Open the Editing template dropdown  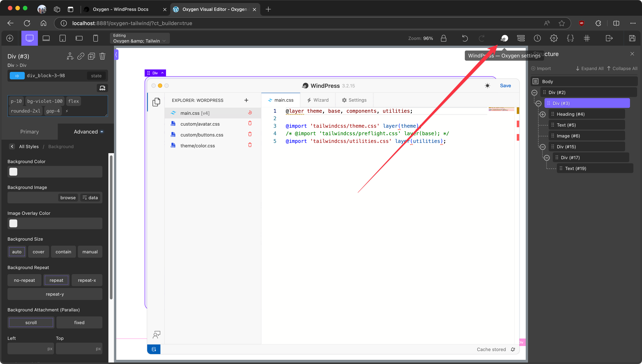139,38
